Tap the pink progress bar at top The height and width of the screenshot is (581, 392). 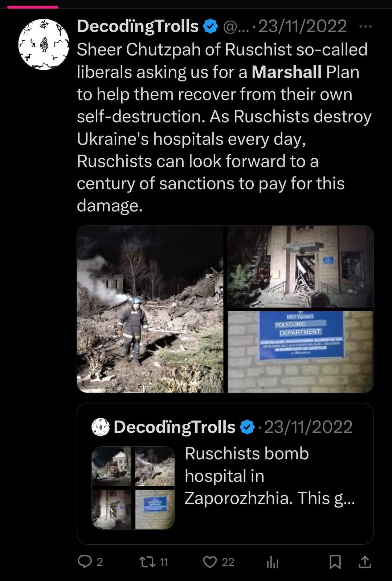coord(33,7)
